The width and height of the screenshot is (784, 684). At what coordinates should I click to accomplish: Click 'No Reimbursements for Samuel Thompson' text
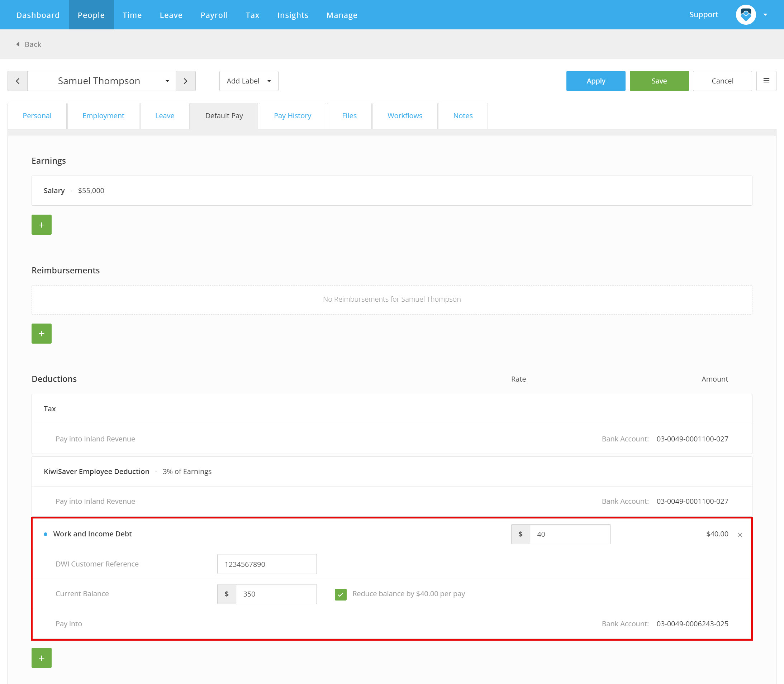coord(392,299)
